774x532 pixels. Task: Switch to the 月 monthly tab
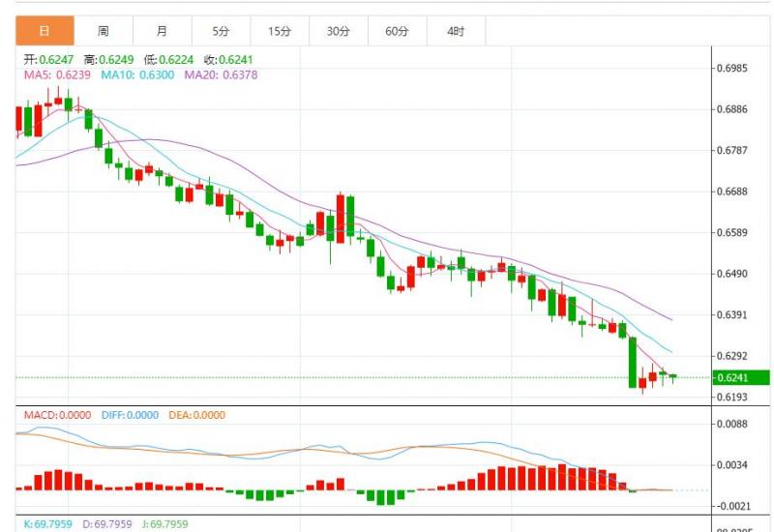(163, 31)
